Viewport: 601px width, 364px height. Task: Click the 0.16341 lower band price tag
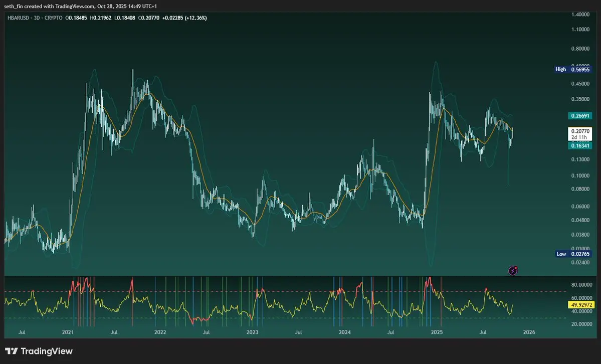[580, 146]
